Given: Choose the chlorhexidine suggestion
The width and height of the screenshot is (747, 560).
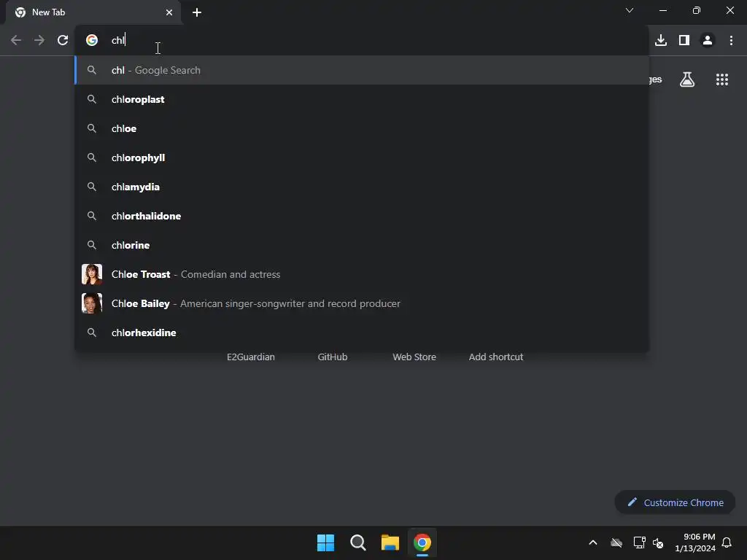Looking at the screenshot, I should 362,332.
